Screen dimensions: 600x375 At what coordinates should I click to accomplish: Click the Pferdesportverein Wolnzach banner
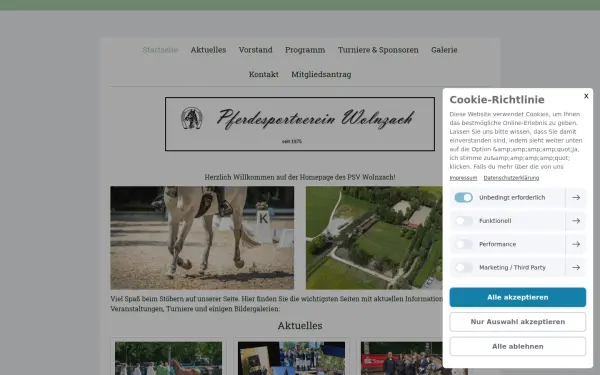click(x=300, y=124)
